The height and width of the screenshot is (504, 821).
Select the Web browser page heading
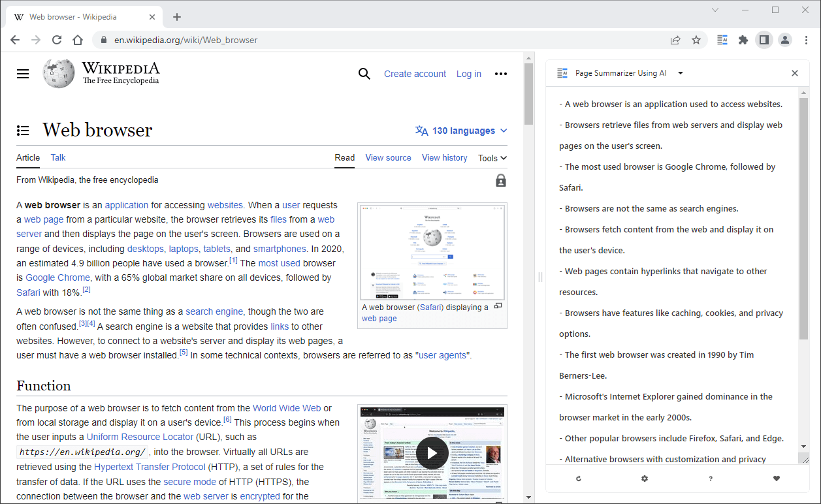point(97,130)
